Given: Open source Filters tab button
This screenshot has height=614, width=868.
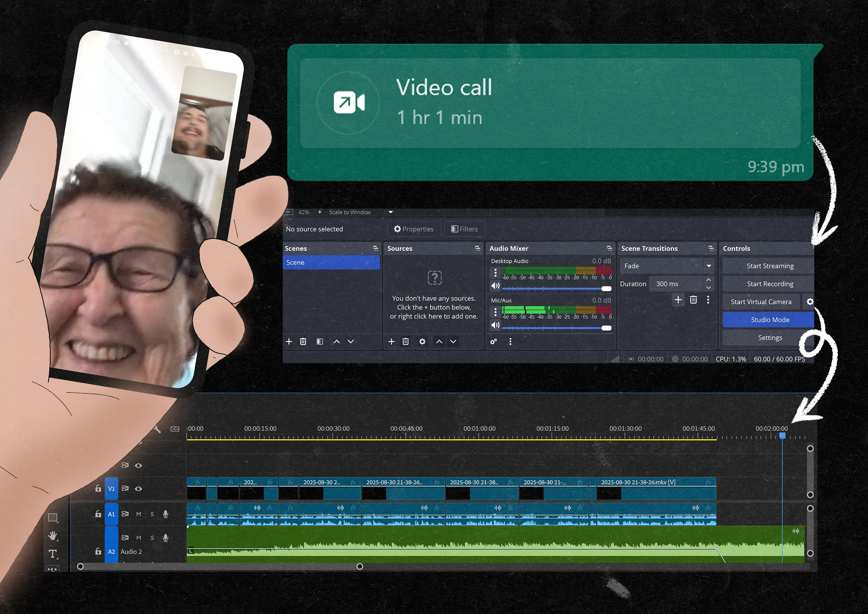Looking at the screenshot, I should (x=465, y=229).
